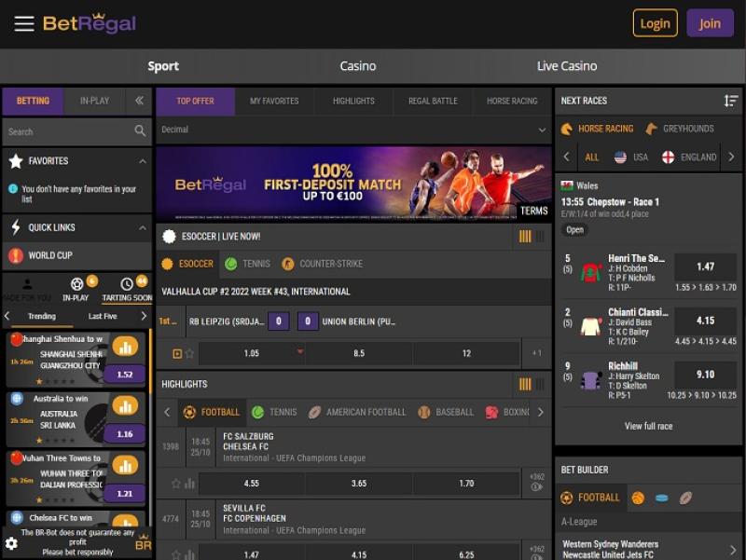Open the sort icon in Next Races
The height and width of the screenshot is (560, 746).
tap(730, 101)
